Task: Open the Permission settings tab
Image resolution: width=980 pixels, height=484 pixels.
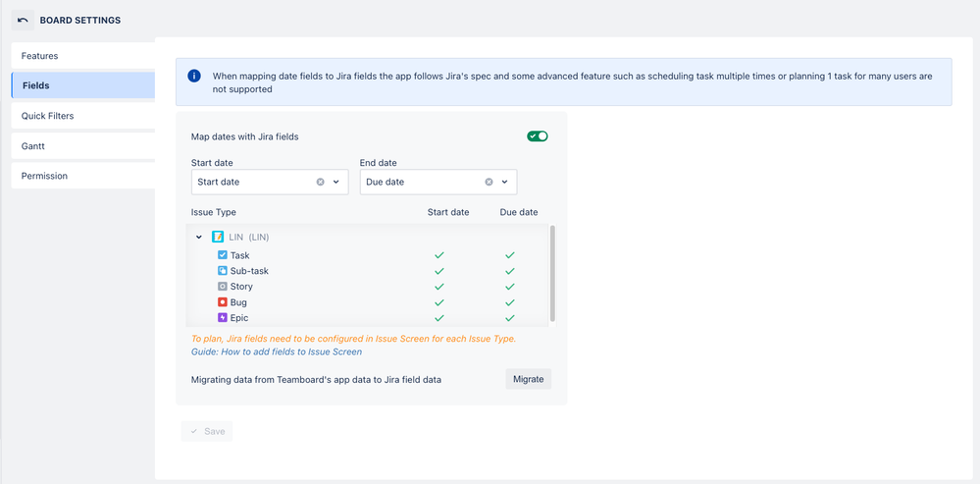Action: click(x=83, y=176)
